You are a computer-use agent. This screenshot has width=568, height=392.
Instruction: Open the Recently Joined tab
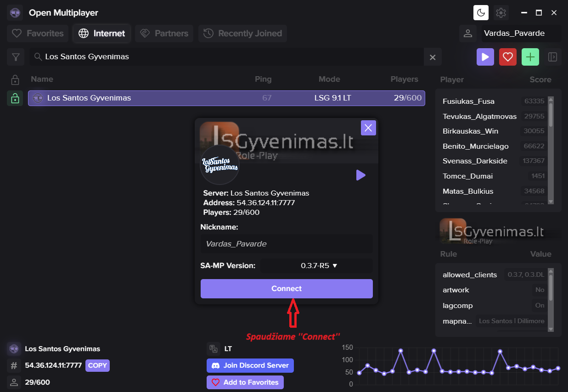(x=242, y=34)
